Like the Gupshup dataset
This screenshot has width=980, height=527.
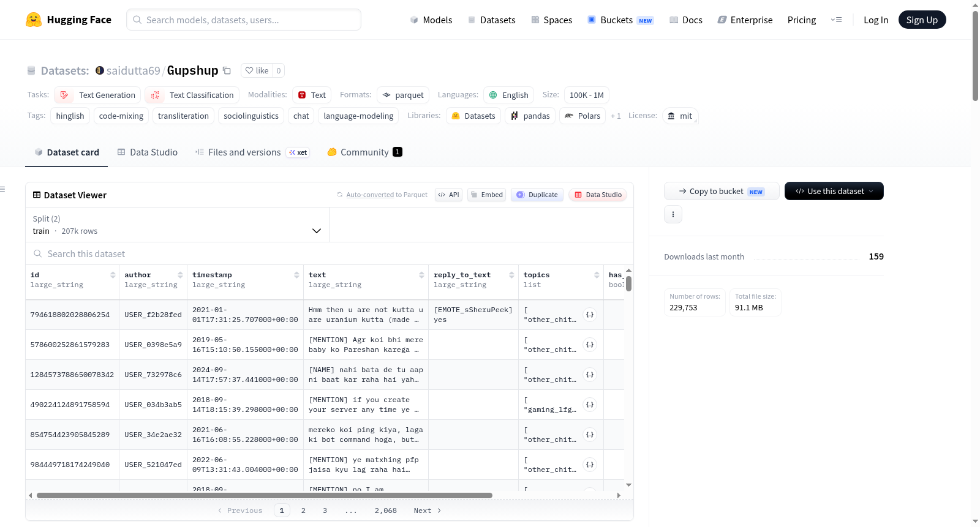[x=257, y=70]
